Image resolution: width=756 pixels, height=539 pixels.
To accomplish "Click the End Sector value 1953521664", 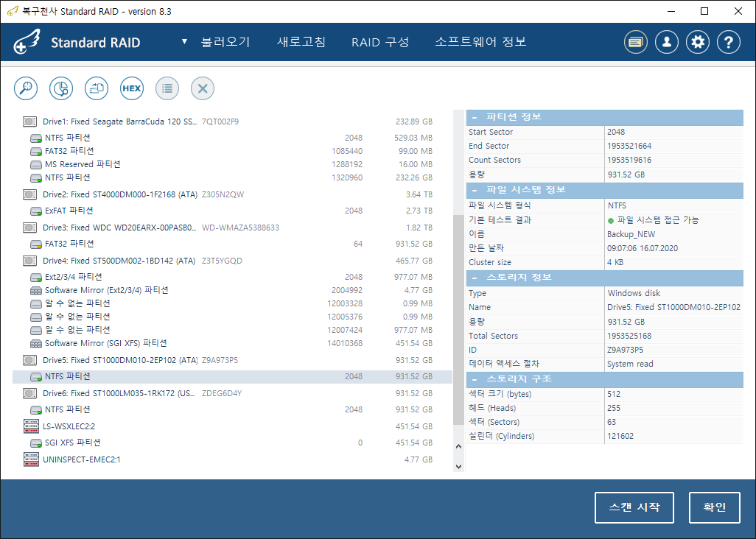I will coord(629,146).
